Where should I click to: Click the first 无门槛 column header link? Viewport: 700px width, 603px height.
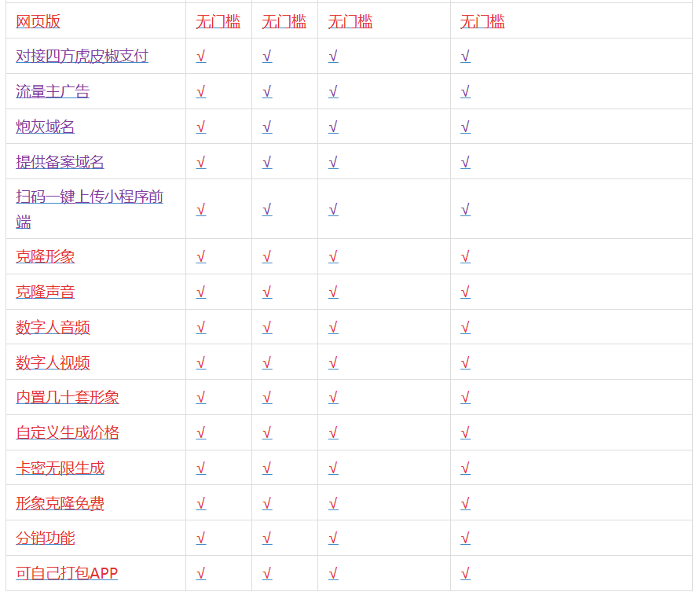(x=214, y=21)
